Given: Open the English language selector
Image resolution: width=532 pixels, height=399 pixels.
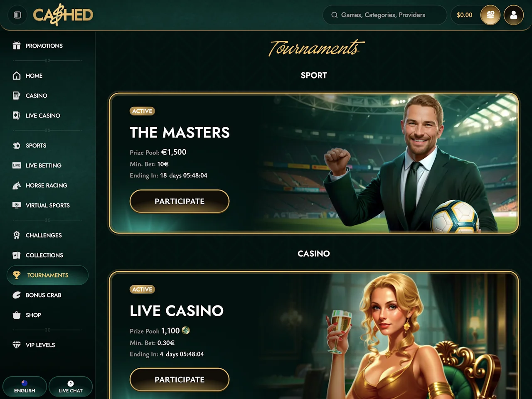Looking at the screenshot, I should tap(25, 387).
